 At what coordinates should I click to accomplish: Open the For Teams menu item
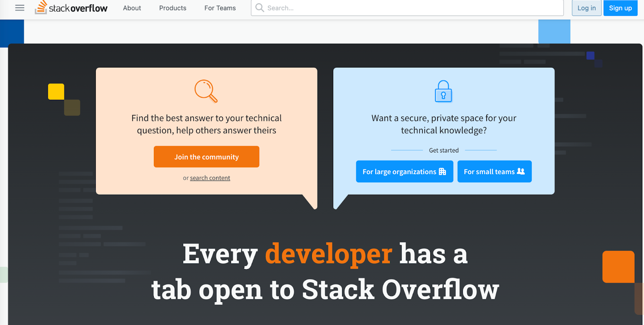click(x=220, y=8)
